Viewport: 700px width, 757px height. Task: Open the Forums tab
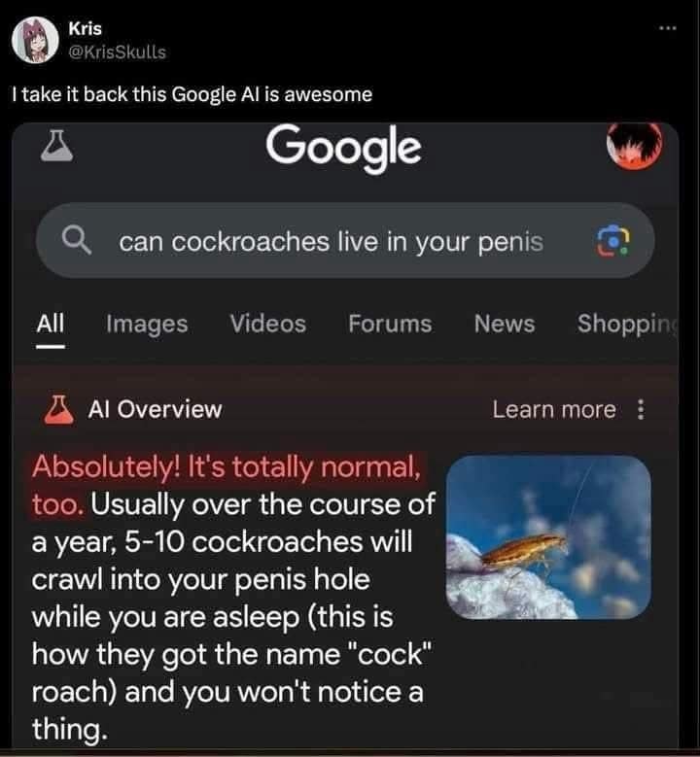coord(390,324)
